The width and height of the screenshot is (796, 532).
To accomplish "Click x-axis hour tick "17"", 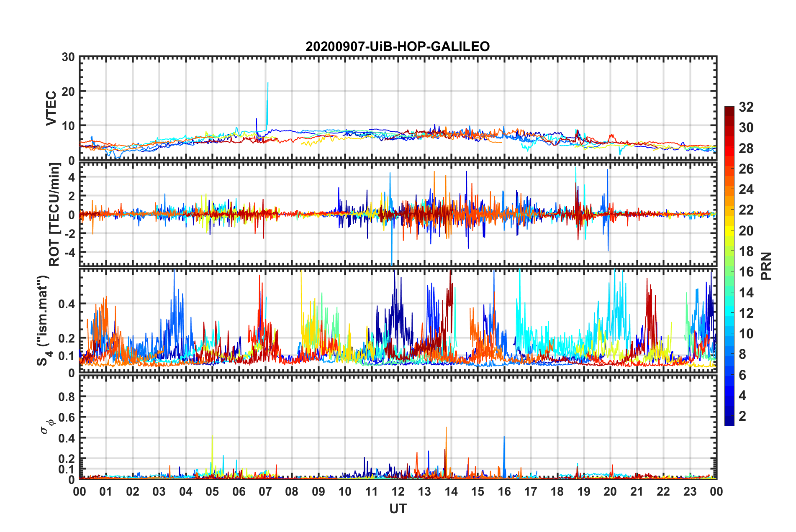I will click(531, 491).
